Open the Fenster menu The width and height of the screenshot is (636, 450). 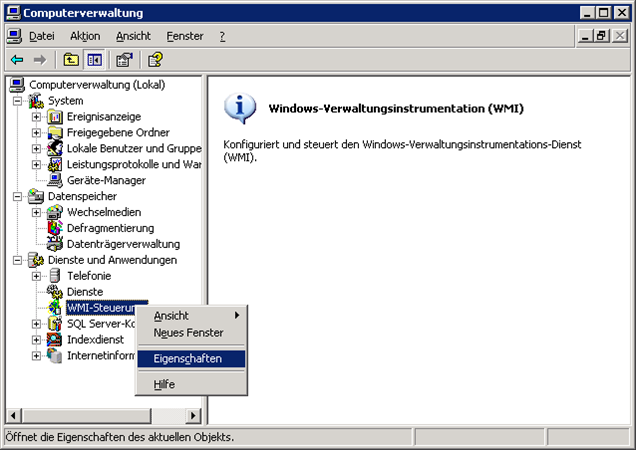(185, 36)
